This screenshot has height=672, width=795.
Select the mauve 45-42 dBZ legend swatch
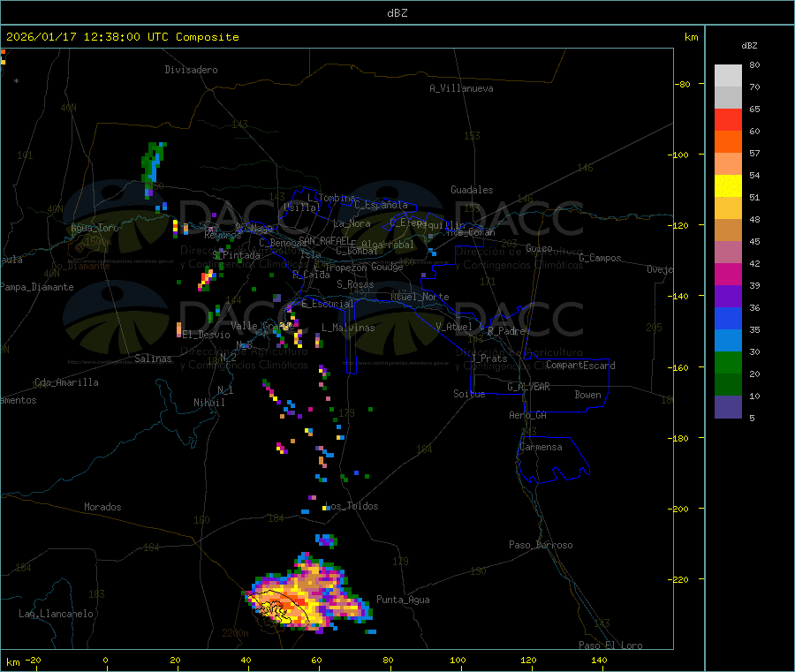(728, 253)
